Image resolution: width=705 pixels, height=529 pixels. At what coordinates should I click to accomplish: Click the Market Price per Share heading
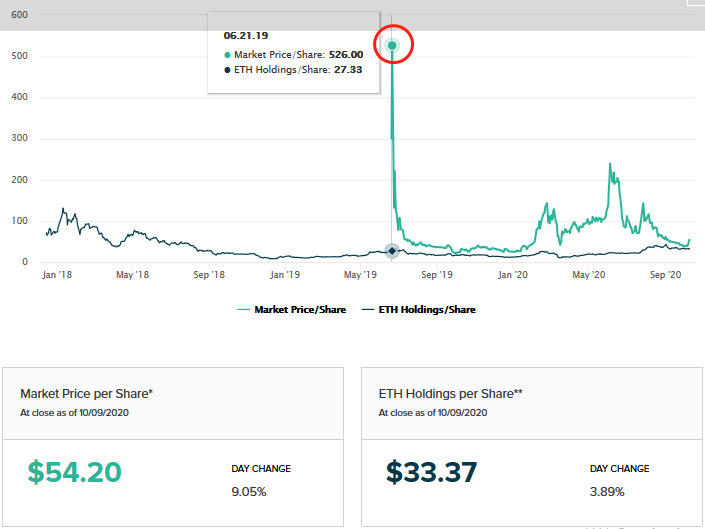pyautogui.click(x=87, y=394)
